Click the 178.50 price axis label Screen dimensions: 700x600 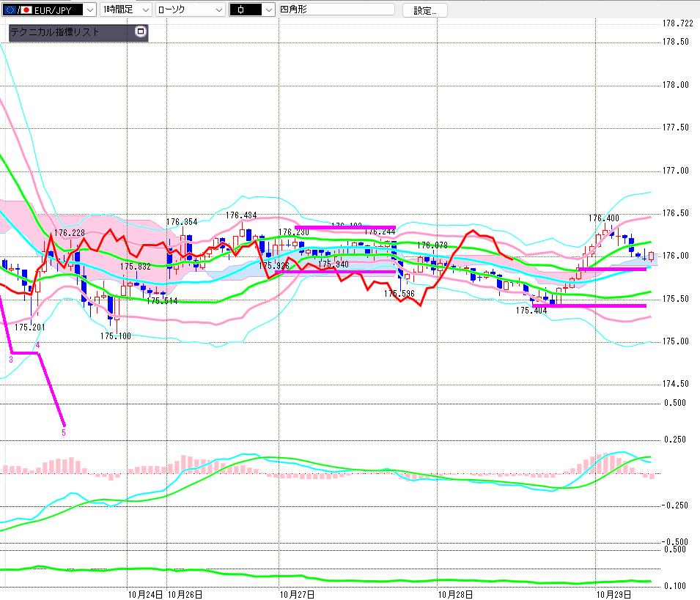[676, 42]
